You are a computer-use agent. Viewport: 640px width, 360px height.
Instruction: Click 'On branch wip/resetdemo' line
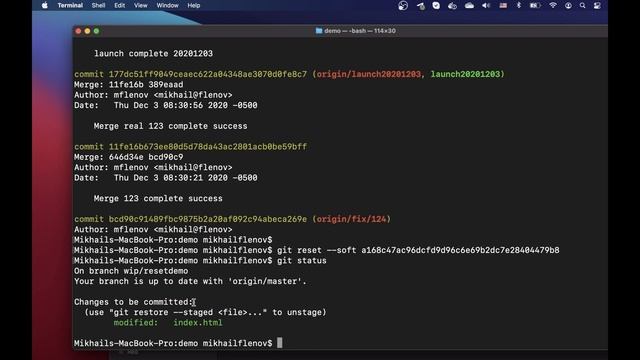pyautogui.click(x=131, y=271)
